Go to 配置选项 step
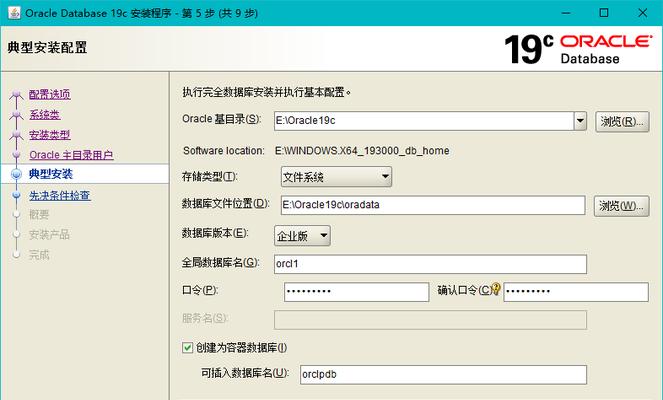Viewport: 663px width, 400px height. pos(50,94)
